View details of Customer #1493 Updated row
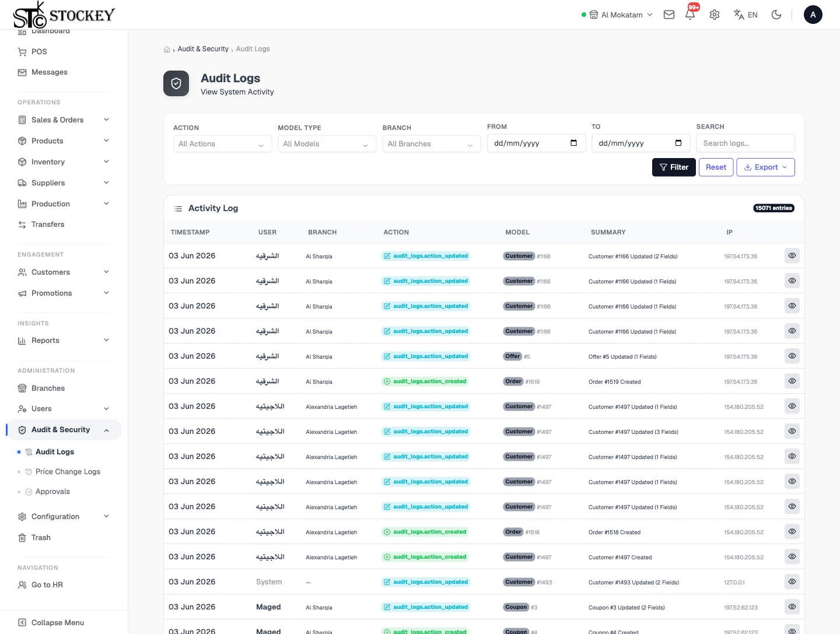The image size is (840, 634). pos(792,582)
